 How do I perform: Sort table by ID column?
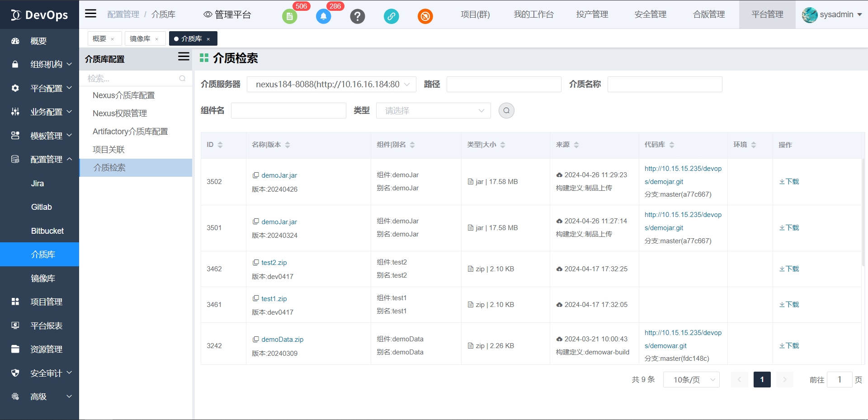click(x=220, y=145)
